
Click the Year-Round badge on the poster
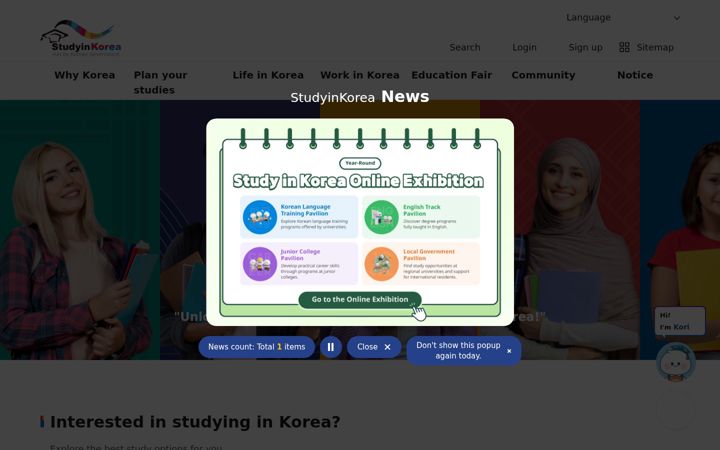[360, 163]
